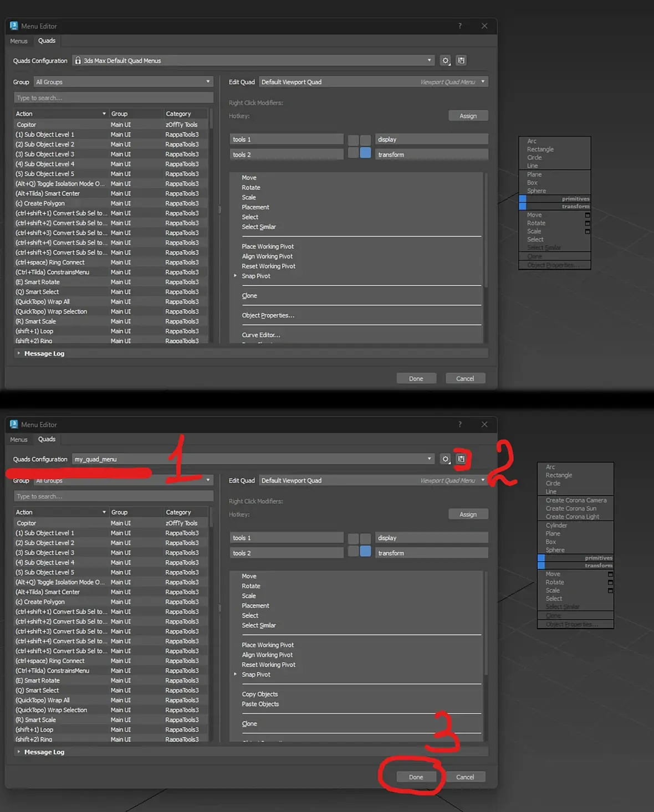Open gear options next to my_quad_menu

coord(445,459)
